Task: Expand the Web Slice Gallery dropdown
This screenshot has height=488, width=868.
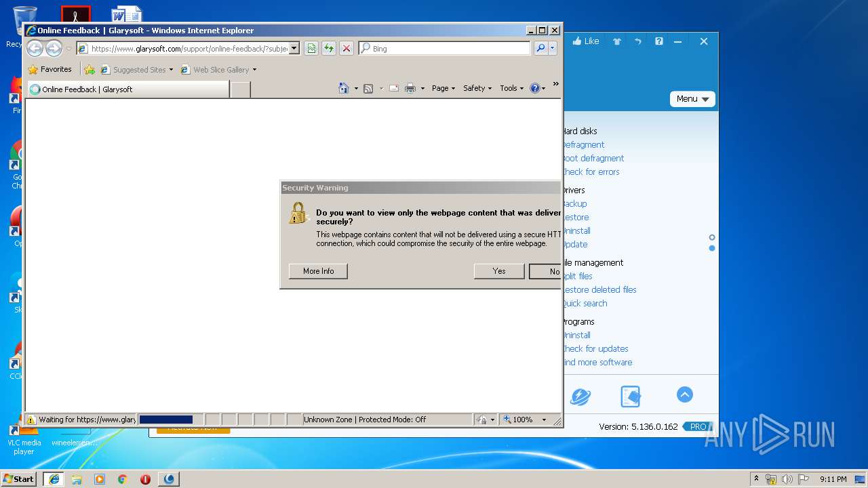Action: pos(254,70)
